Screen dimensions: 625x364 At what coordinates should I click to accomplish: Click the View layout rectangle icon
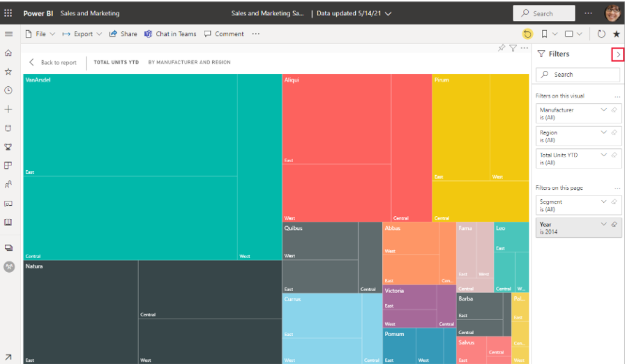pyautogui.click(x=569, y=34)
